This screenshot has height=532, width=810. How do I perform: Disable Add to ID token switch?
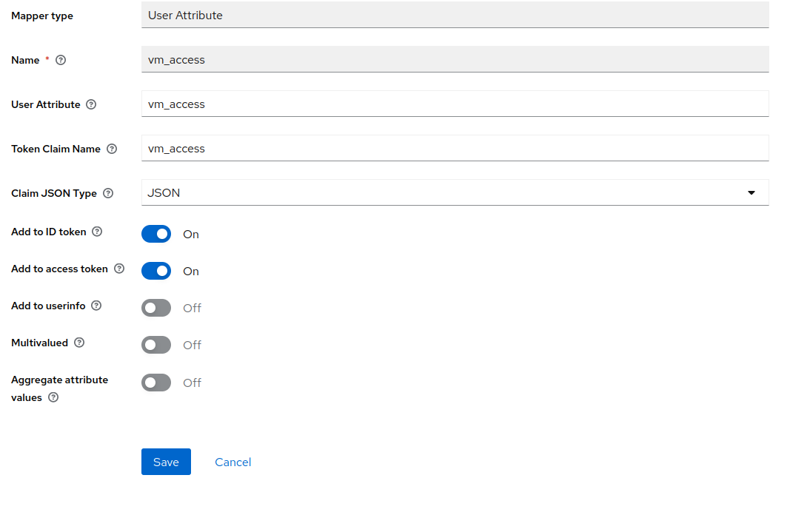(156, 234)
